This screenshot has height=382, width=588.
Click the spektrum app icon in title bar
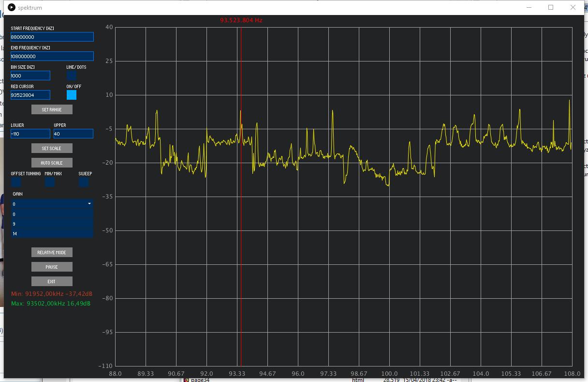point(12,7)
